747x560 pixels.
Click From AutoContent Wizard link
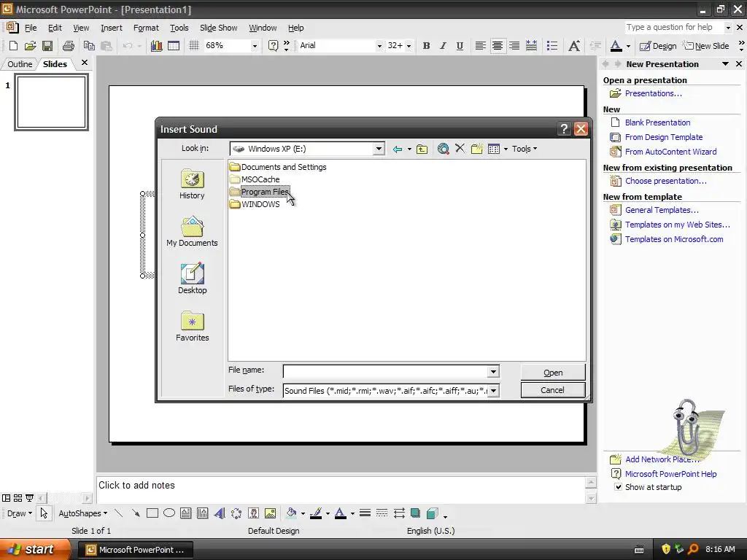tap(671, 152)
